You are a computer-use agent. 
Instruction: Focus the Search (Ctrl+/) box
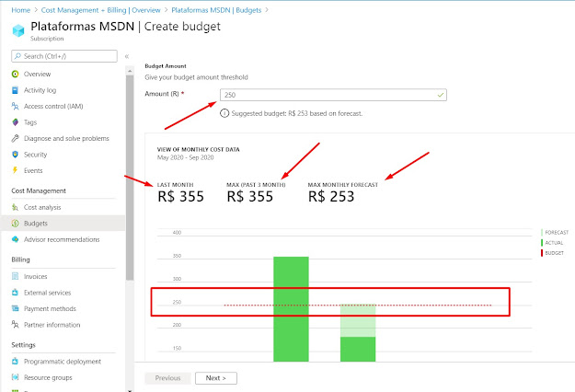[x=64, y=56]
